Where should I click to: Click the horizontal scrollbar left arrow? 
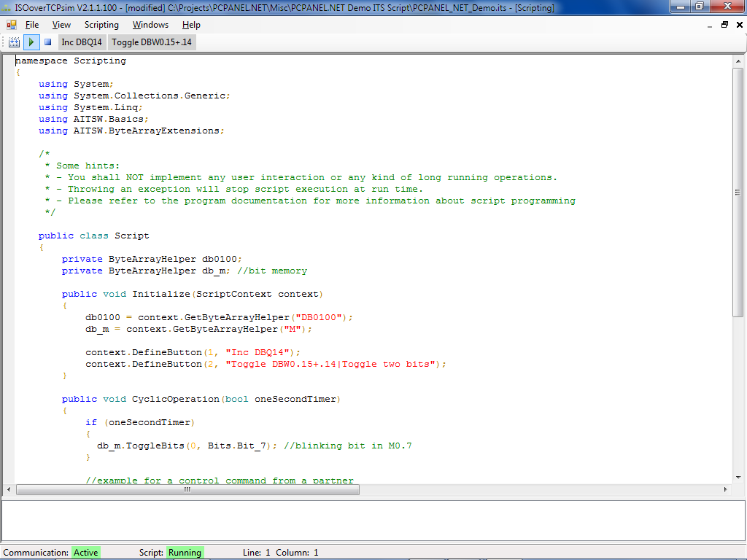9,489
